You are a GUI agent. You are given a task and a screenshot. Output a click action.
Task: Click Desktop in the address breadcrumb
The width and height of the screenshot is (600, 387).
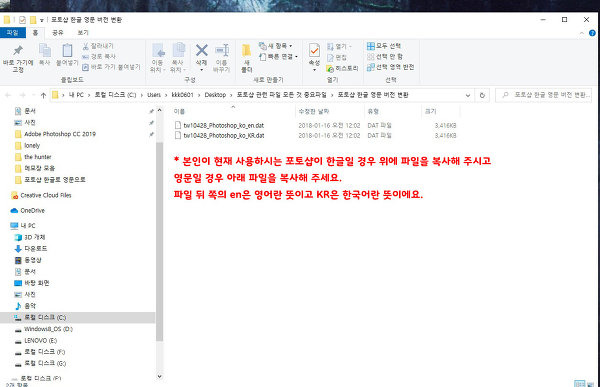[215, 95]
